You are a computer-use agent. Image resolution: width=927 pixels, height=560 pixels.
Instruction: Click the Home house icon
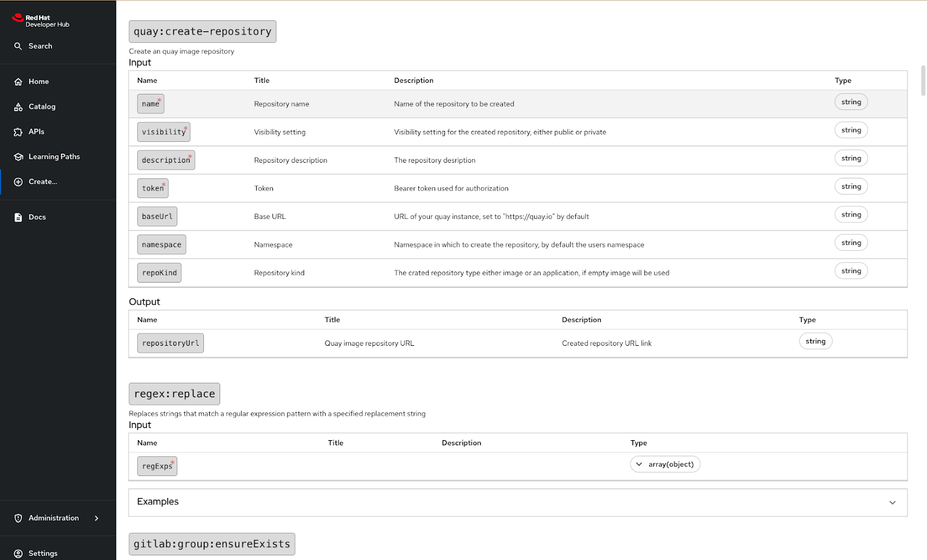pos(18,82)
